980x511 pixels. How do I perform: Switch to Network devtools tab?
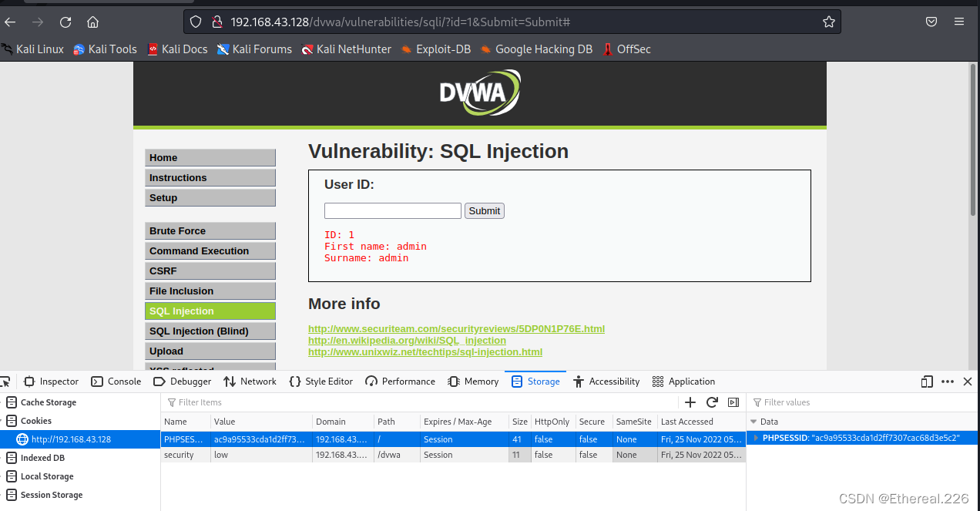(250, 382)
